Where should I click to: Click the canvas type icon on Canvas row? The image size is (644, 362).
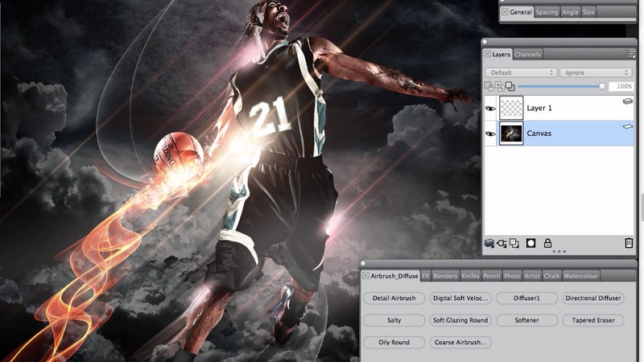coord(628,127)
